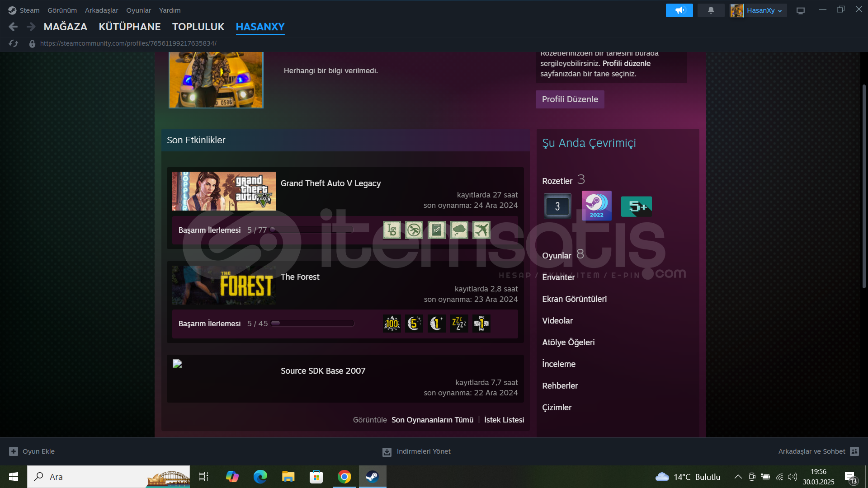
Task: Click the GTA V 'LS' achievement icon
Action: point(392,230)
